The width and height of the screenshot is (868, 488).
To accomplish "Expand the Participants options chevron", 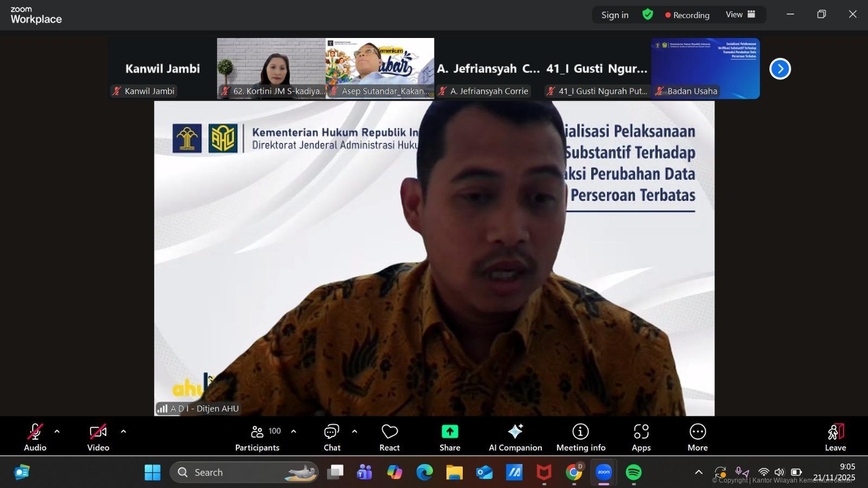I will pyautogui.click(x=293, y=432).
